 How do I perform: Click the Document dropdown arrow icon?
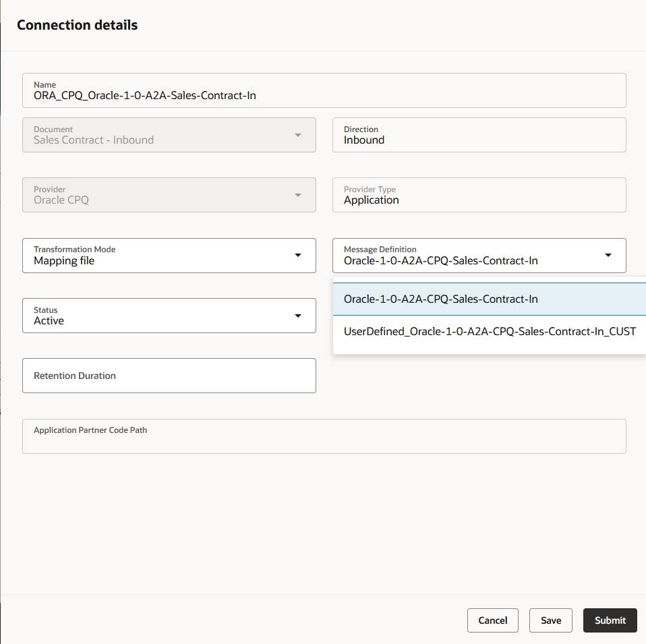(x=298, y=135)
